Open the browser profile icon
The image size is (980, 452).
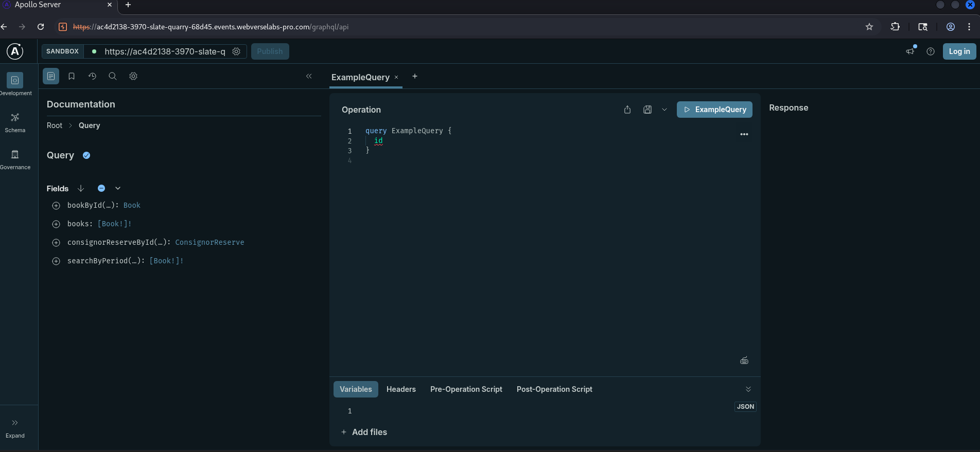point(951,27)
